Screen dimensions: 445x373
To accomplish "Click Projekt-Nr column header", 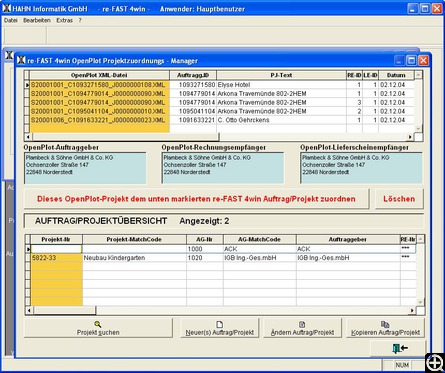I will click(57, 239).
